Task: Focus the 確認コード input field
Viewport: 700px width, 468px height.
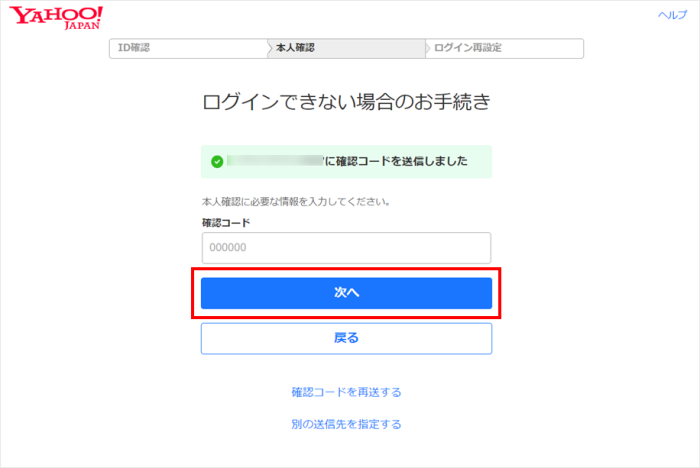Action: tap(346, 248)
